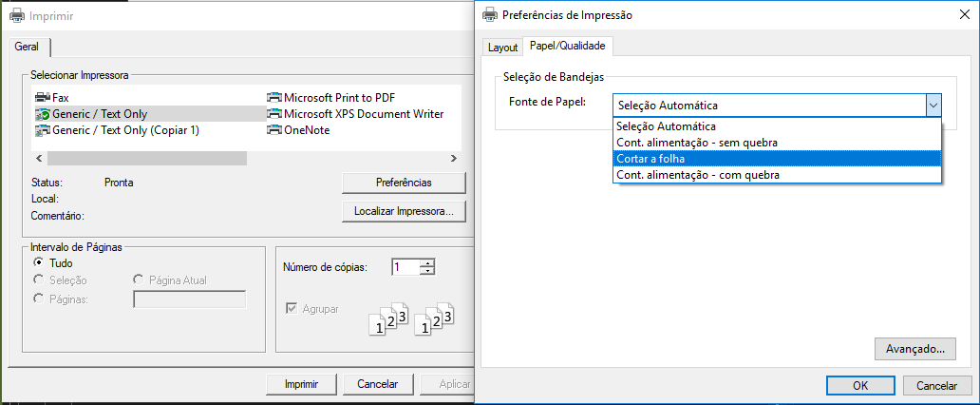Select the Tudo radio button
Viewport: 980px width, 405px height.
[x=39, y=263]
